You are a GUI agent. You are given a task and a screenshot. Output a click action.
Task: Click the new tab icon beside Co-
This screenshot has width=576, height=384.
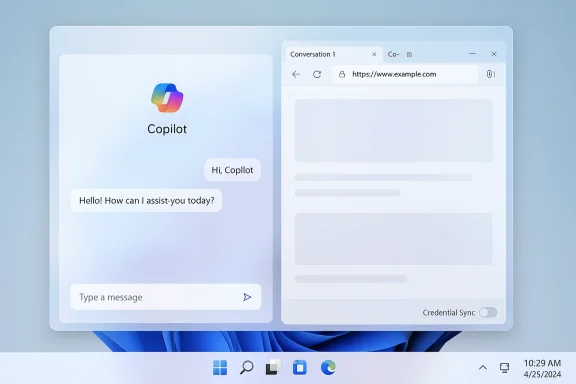point(410,55)
